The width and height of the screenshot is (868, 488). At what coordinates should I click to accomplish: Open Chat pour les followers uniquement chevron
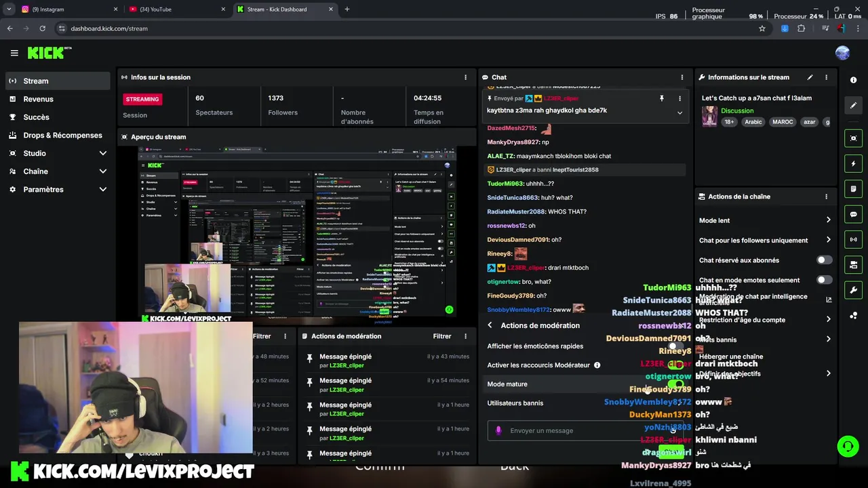pos(828,240)
